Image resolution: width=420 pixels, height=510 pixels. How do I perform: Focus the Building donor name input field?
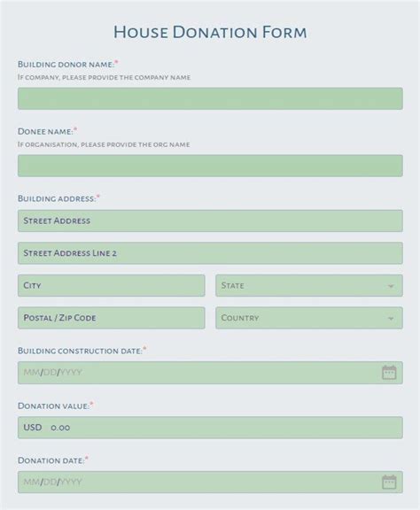pos(210,98)
